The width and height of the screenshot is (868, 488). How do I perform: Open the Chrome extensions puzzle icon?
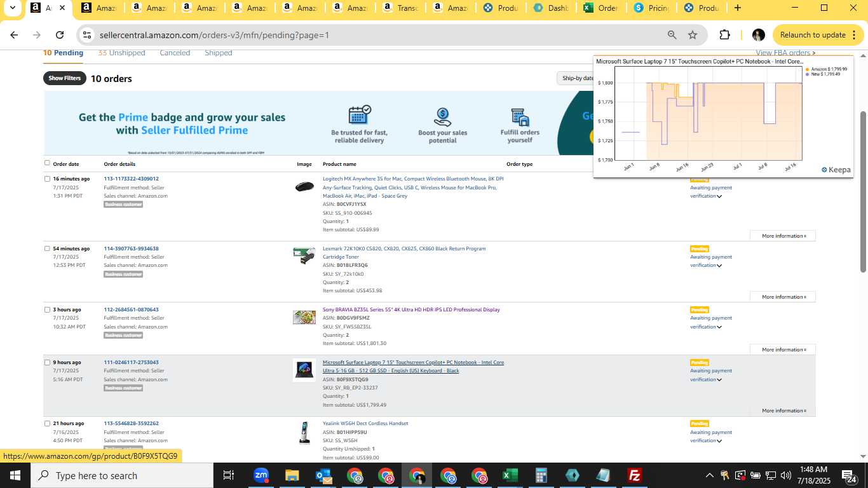tap(724, 35)
